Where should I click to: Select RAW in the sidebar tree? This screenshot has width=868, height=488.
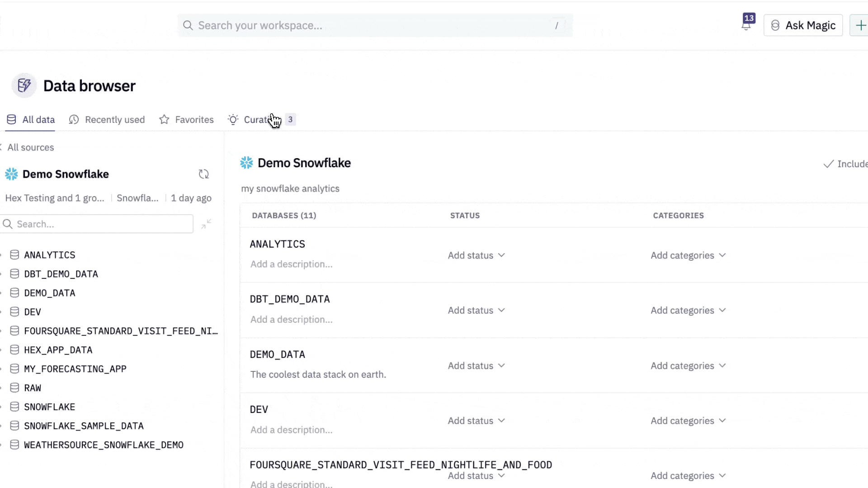tap(33, 388)
